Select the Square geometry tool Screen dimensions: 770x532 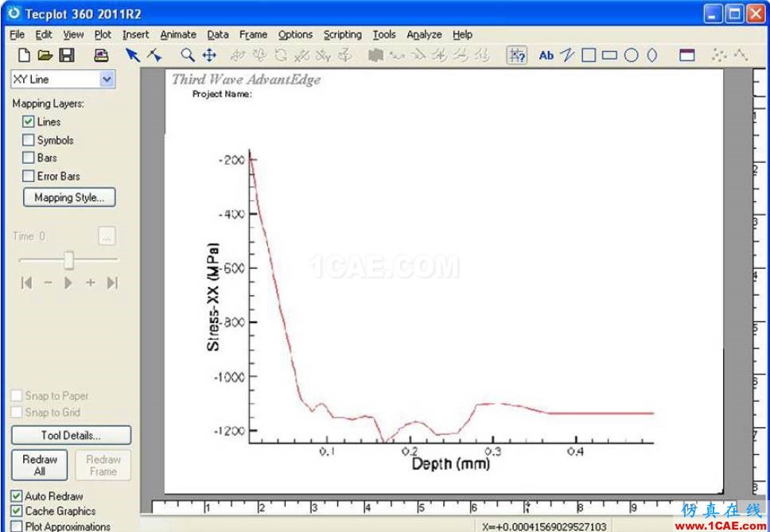pos(589,56)
